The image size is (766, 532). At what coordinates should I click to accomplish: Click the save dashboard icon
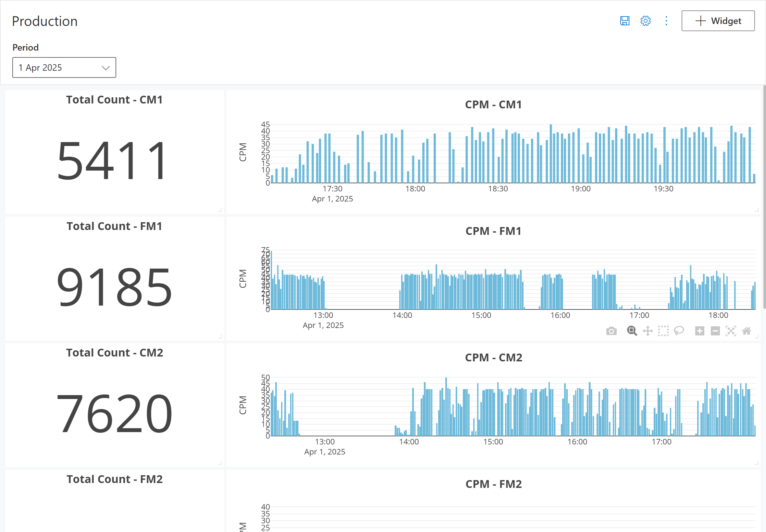tap(624, 21)
